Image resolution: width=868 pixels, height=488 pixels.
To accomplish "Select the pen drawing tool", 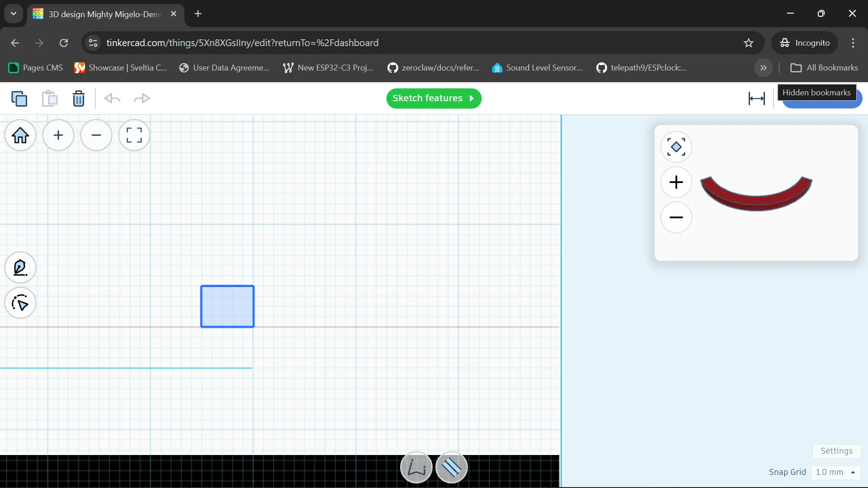I will pos(20,267).
